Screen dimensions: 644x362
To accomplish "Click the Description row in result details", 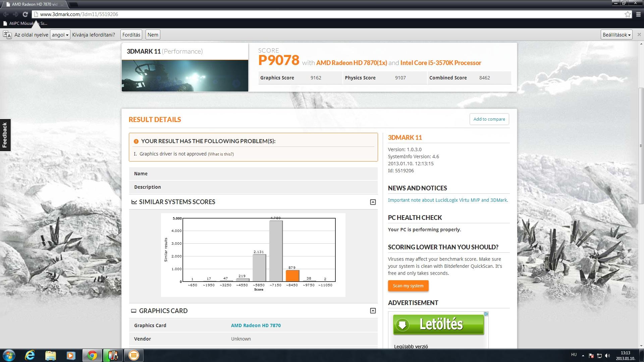I will click(x=253, y=187).
